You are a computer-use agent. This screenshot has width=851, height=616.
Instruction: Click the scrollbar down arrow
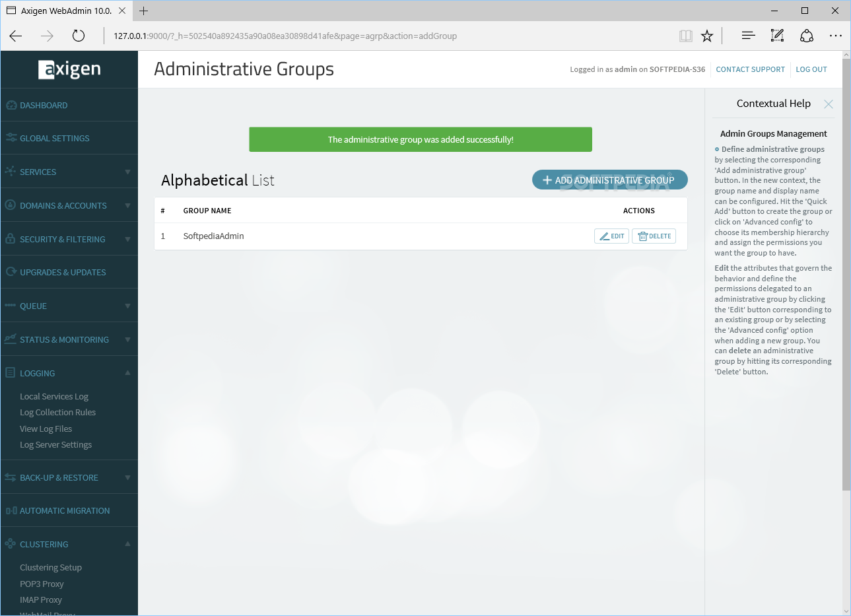coord(846,611)
